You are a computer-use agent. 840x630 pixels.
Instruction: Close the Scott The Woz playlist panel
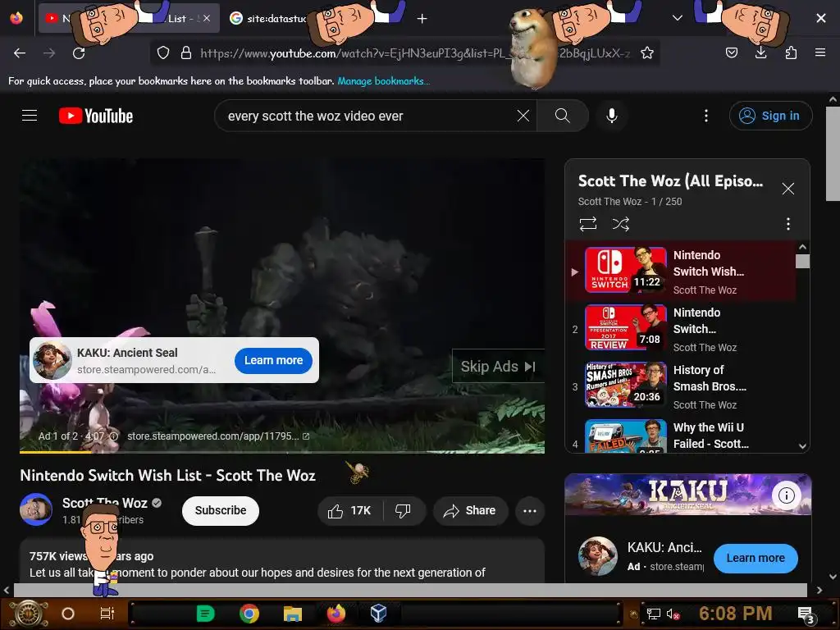[787, 189]
